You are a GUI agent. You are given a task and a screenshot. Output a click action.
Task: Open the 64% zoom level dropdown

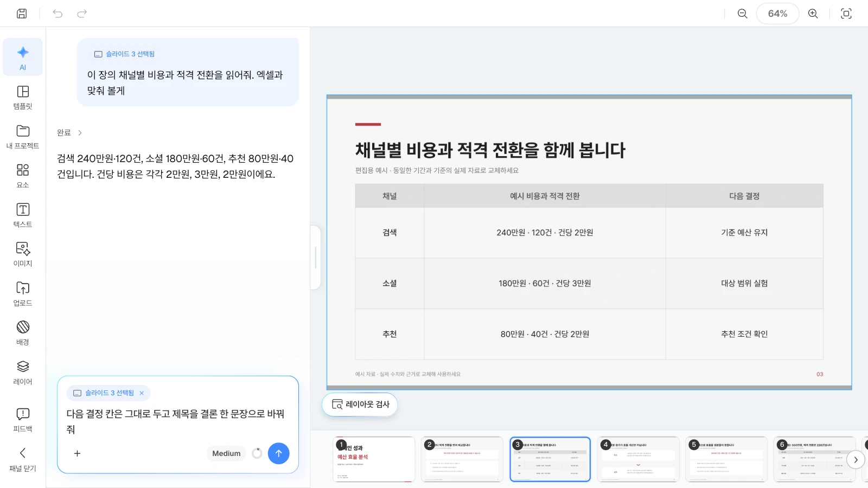coord(777,14)
